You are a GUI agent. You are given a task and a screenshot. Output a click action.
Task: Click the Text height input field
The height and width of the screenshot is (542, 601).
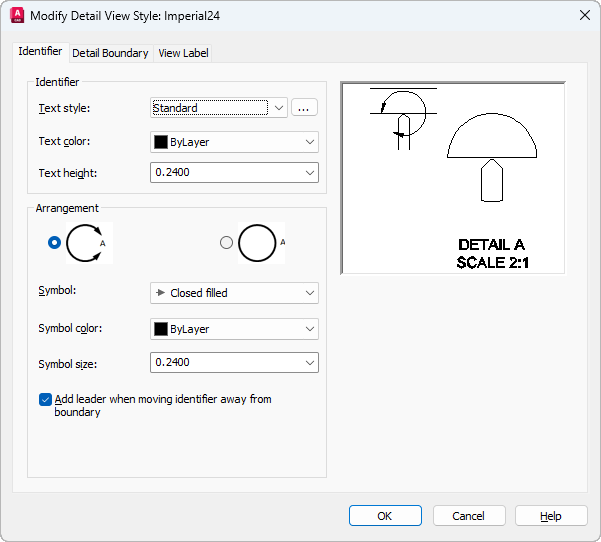click(225, 173)
